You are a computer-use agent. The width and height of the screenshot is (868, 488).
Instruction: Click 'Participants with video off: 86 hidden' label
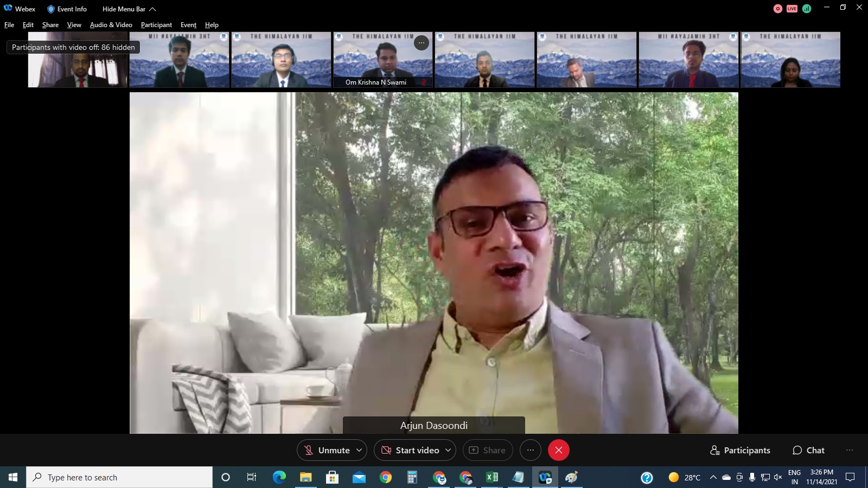coord(73,47)
